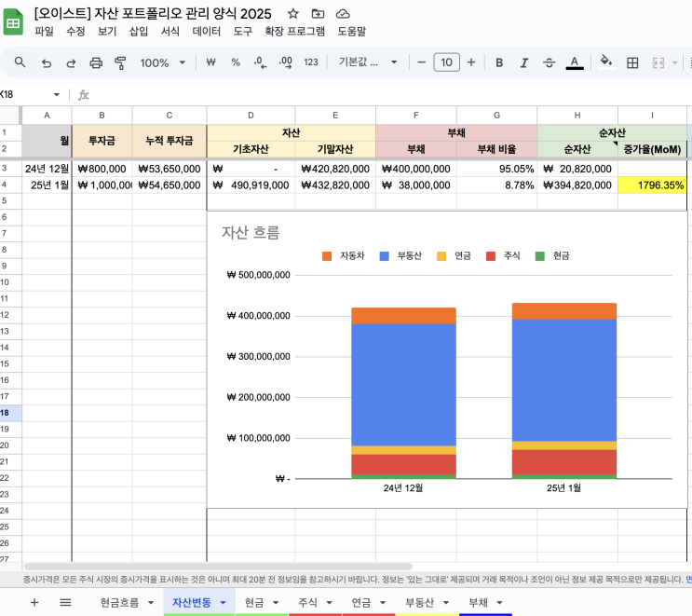Switch to the 현금흐름 sheet tab
The height and width of the screenshot is (616, 692).
(119, 603)
